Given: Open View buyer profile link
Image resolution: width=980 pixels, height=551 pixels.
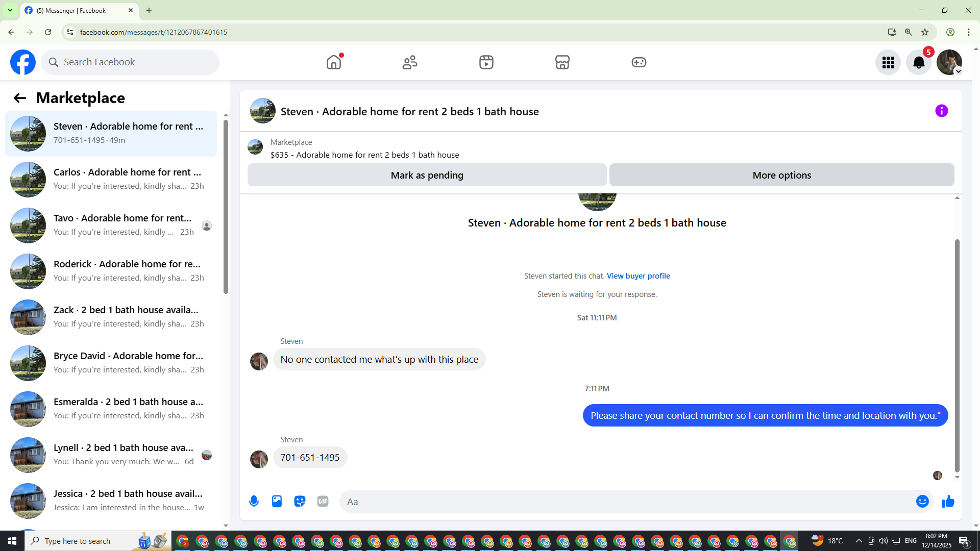Looking at the screenshot, I should 638,275.
